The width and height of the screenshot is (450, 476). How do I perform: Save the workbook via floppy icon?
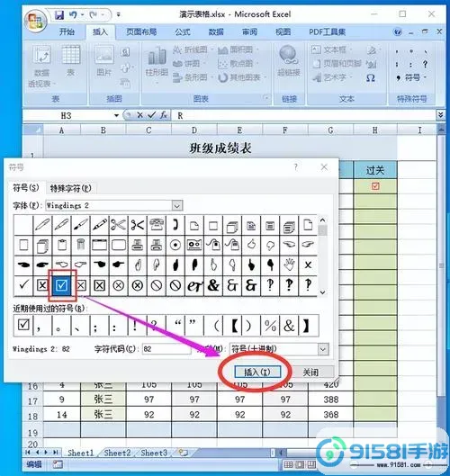[x=59, y=14]
